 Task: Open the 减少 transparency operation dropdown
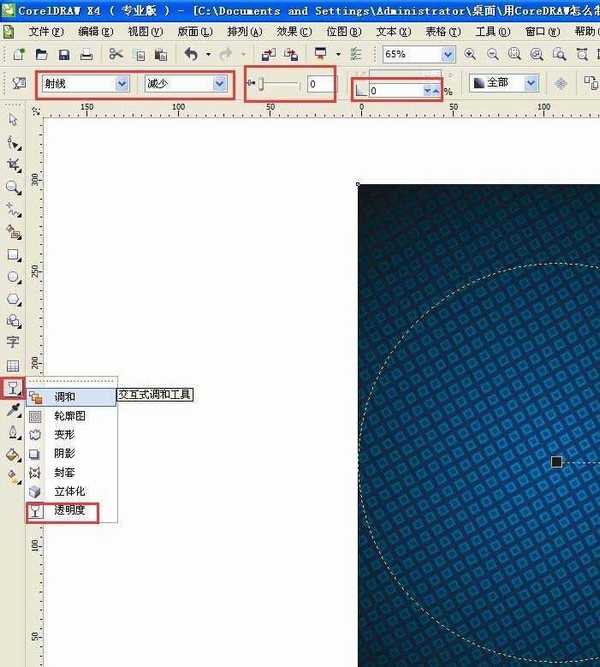186,84
